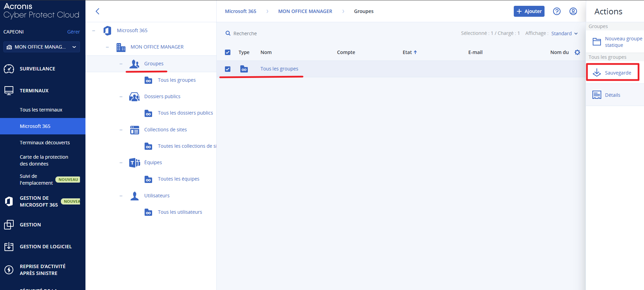Collapse the Utilisateurs tree node
The width and height of the screenshot is (644, 290).
pyautogui.click(x=121, y=196)
